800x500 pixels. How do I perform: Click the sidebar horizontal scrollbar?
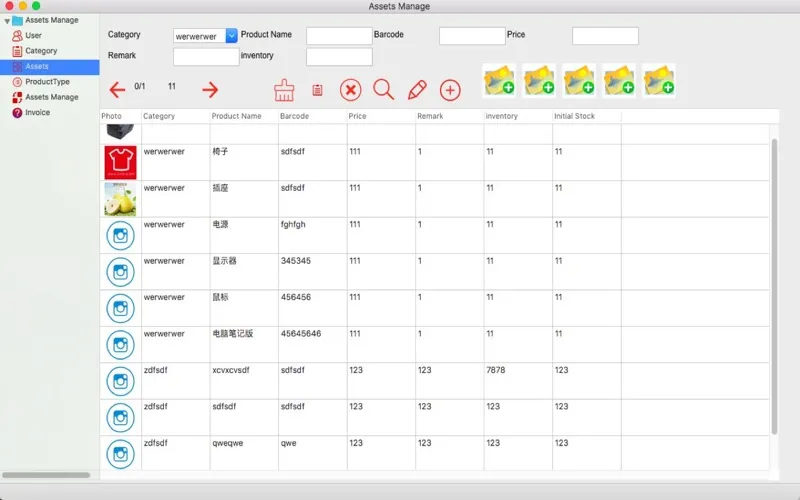pyautogui.click(x=46, y=475)
